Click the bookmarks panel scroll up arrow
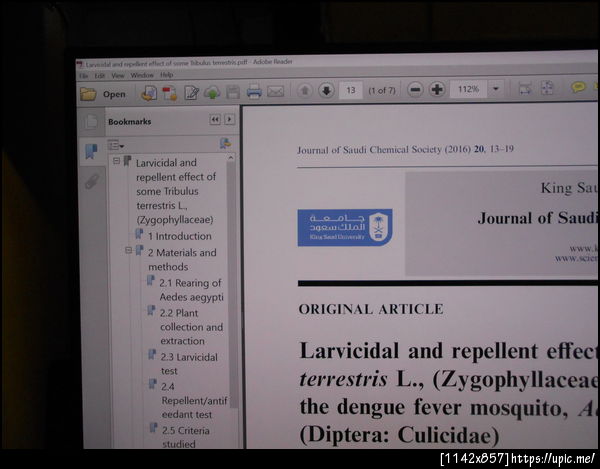600x469 pixels. pos(231,158)
